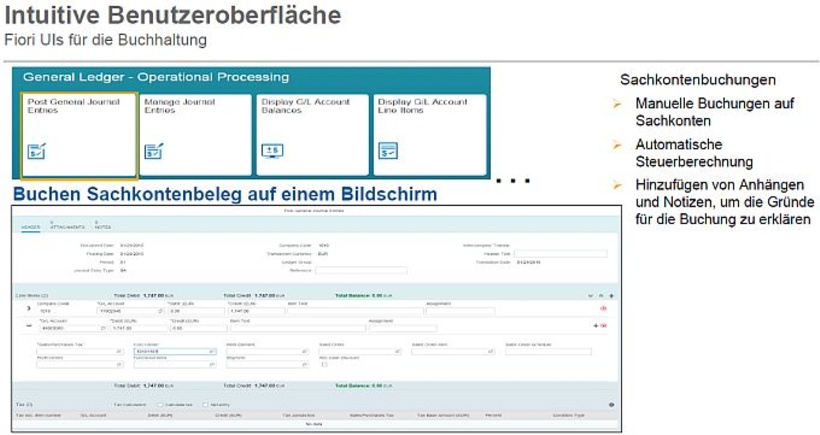The width and height of the screenshot is (820, 435).
Task: Click the 'Automatische Steuerberechnung' bullet text
Action: [x=694, y=153]
